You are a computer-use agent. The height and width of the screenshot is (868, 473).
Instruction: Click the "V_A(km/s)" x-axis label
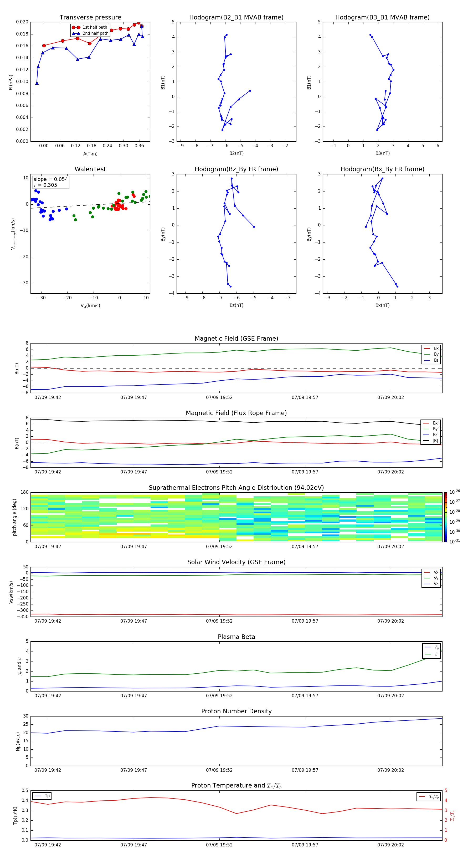[x=90, y=306]
